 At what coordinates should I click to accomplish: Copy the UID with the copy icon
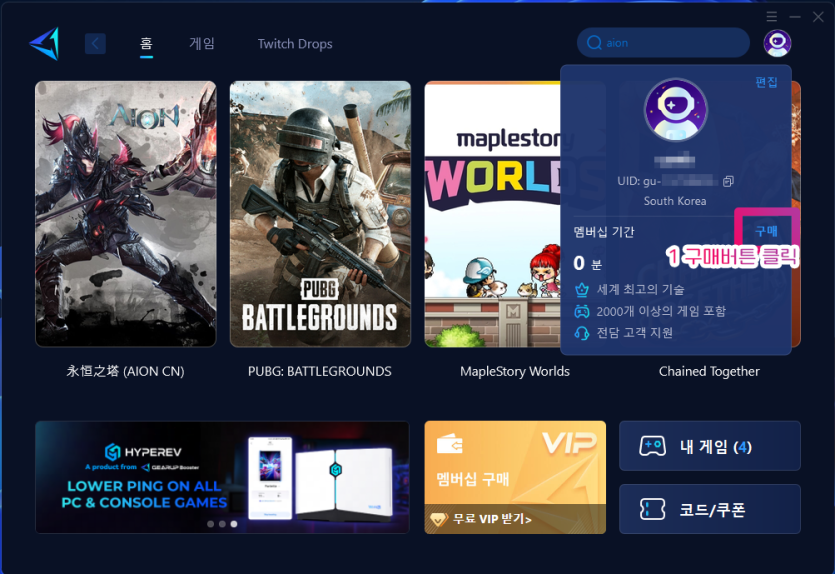point(728,181)
